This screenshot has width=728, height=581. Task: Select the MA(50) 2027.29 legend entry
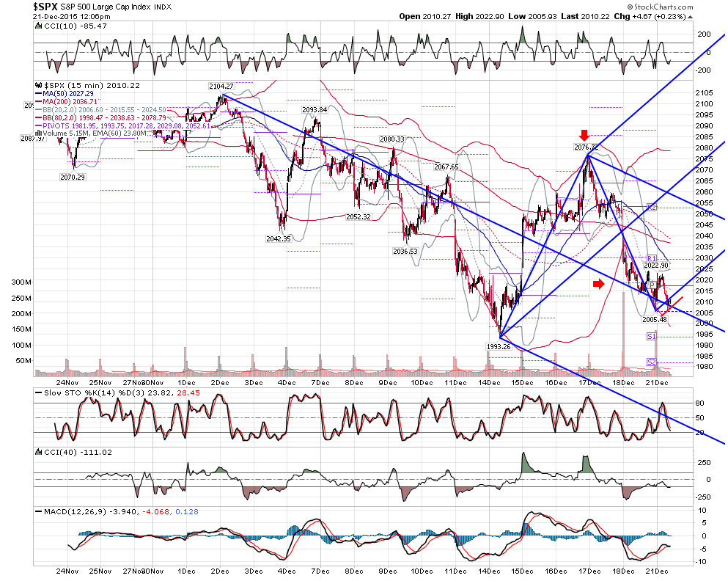65,94
